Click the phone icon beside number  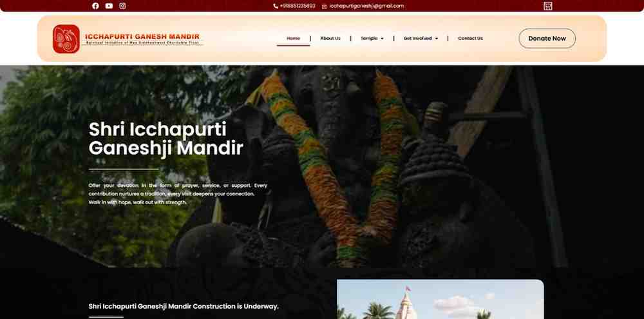[x=276, y=6]
